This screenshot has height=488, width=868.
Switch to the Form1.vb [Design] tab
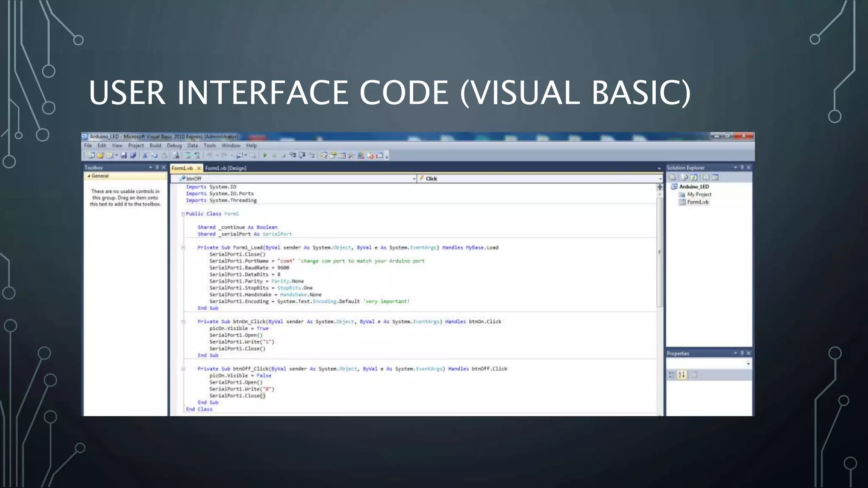225,168
